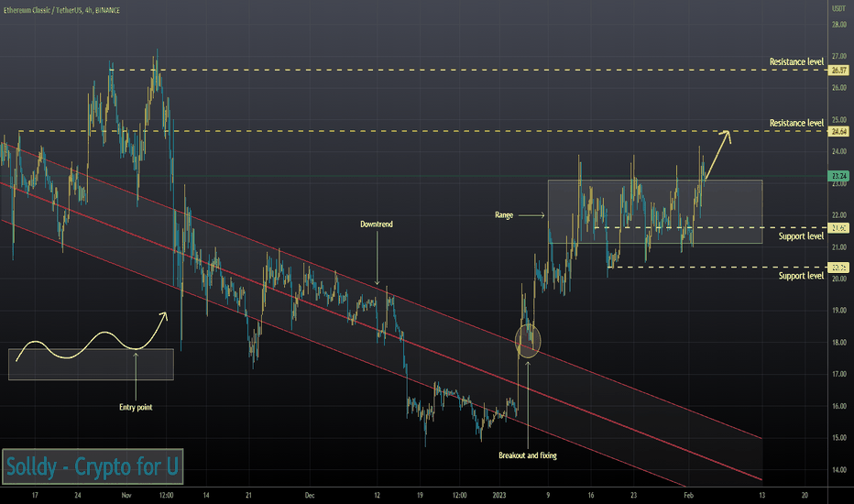Click the '17' date on the time axis
Viewport: 854px width, 504px height.
35,495
